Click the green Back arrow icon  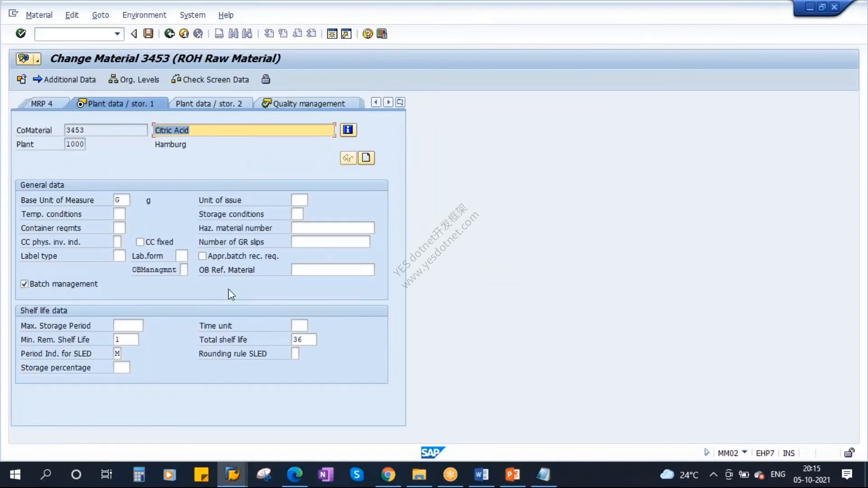170,33
